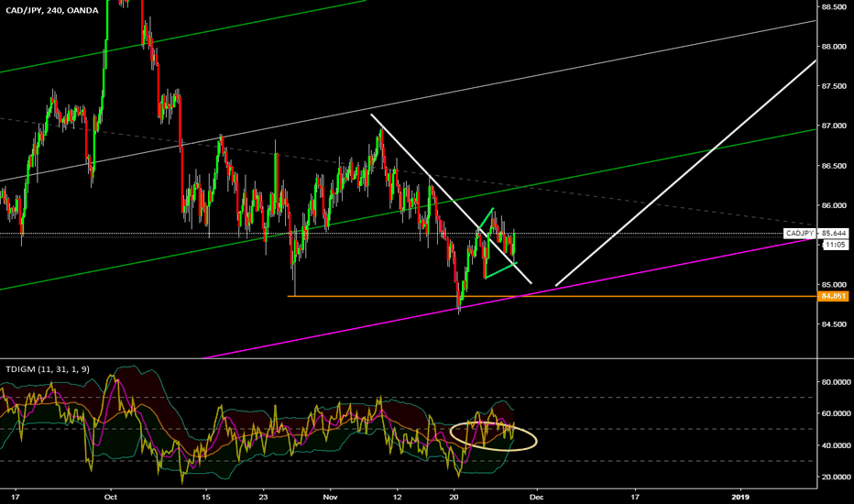Click the Dec date label on time axis
The image size is (854, 504).
tap(536, 497)
